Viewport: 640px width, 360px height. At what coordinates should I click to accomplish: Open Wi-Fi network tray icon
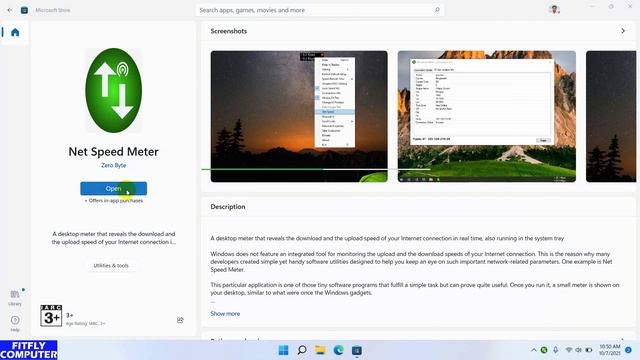569,350
